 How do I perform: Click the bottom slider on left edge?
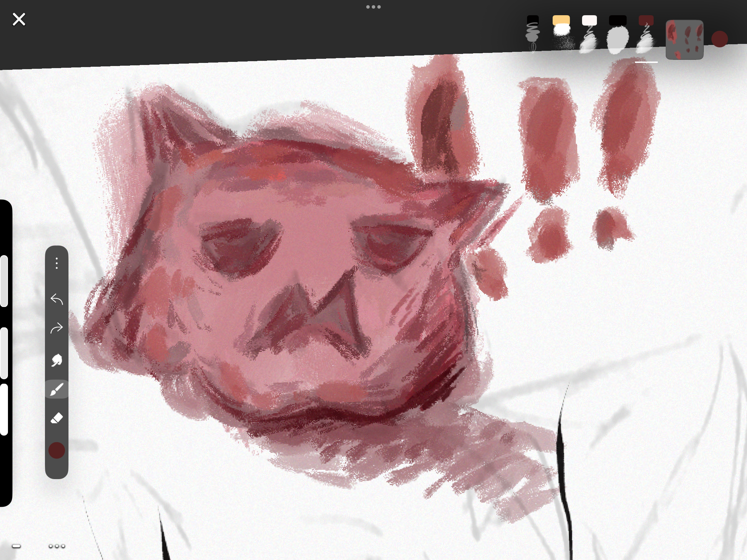point(4,410)
